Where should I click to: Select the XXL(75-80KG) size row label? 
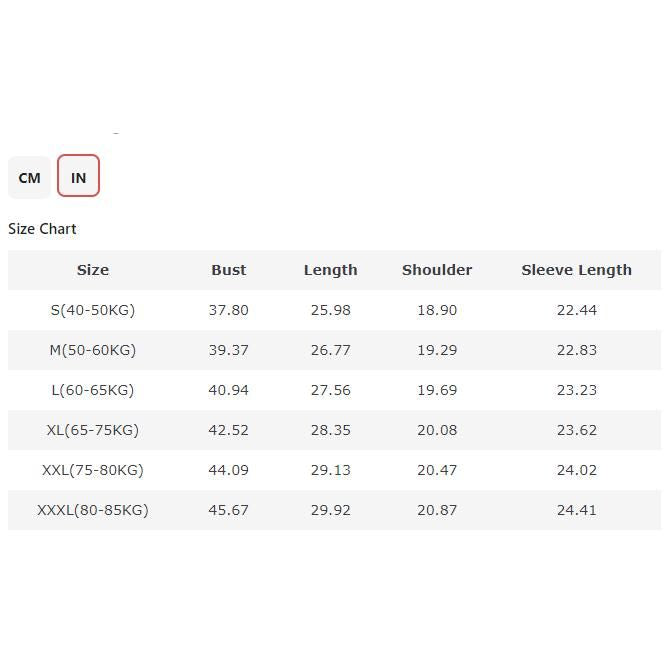(93, 470)
